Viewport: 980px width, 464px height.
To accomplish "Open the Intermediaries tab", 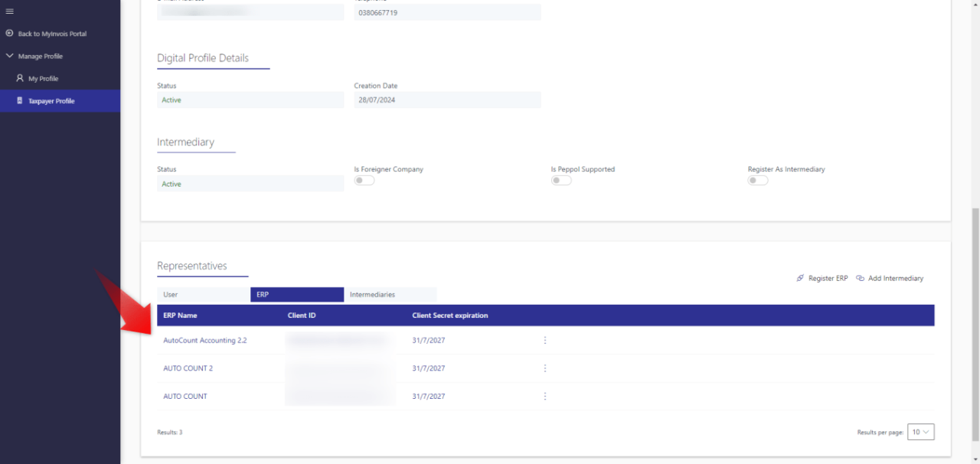I will [x=390, y=294].
